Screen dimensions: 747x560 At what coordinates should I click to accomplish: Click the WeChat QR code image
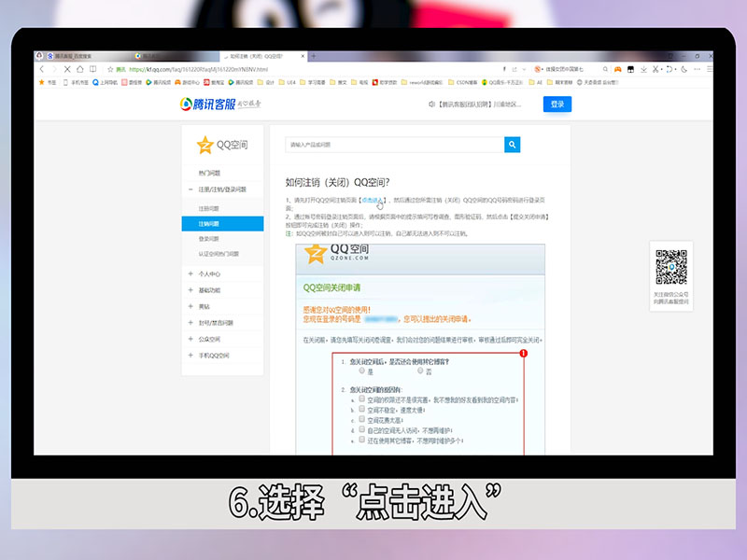tap(670, 267)
